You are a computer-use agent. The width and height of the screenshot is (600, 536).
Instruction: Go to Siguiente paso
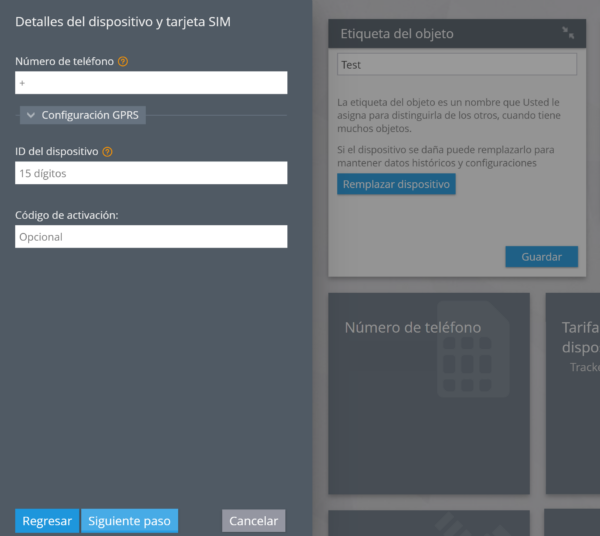[129, 521]
